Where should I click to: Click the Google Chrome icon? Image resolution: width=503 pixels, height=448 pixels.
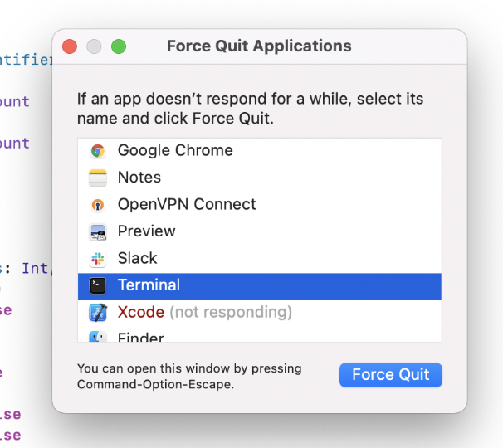click(98, 151)
